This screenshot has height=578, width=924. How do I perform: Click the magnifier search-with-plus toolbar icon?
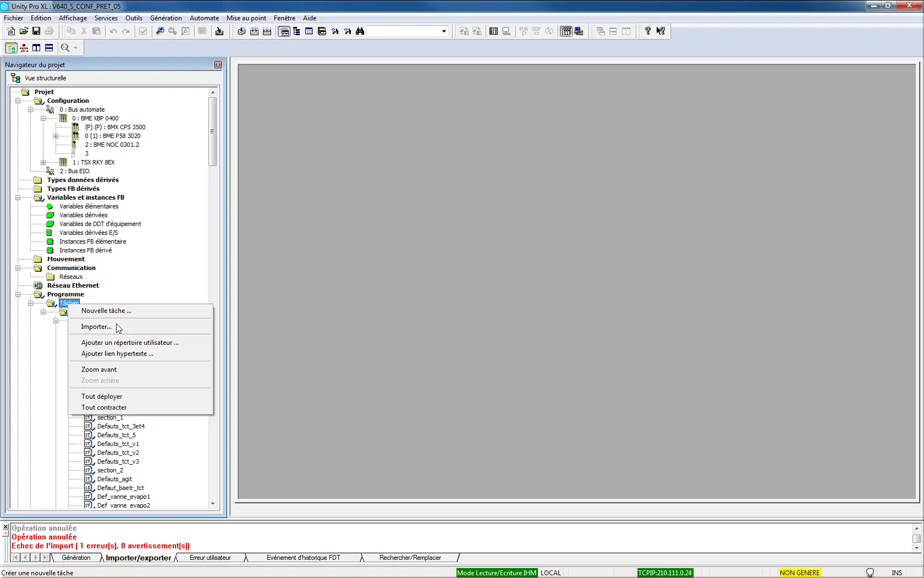click(x=160, y=31)
